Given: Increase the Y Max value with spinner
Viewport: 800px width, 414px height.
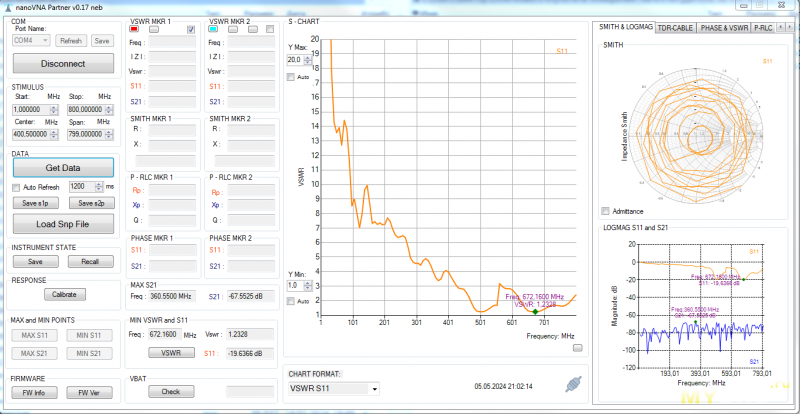Looking at the screenshot, I should [309, 57].
